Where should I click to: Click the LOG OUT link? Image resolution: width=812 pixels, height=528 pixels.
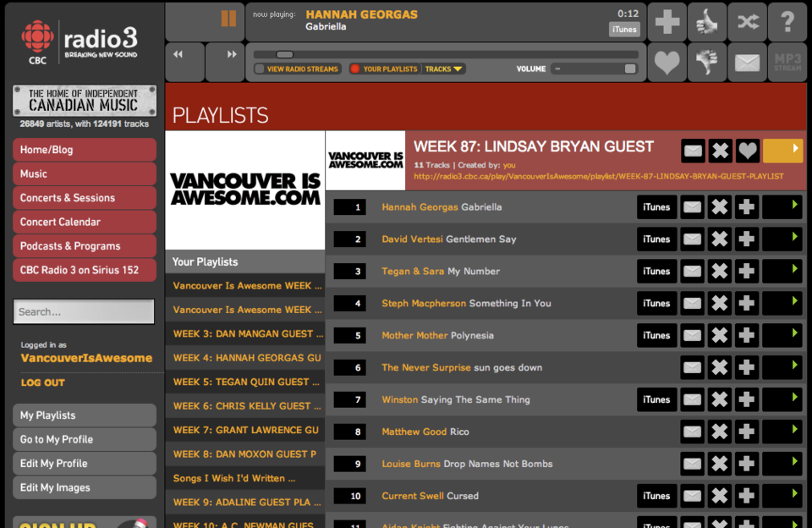pyautogui.click(x=42, y=383)
